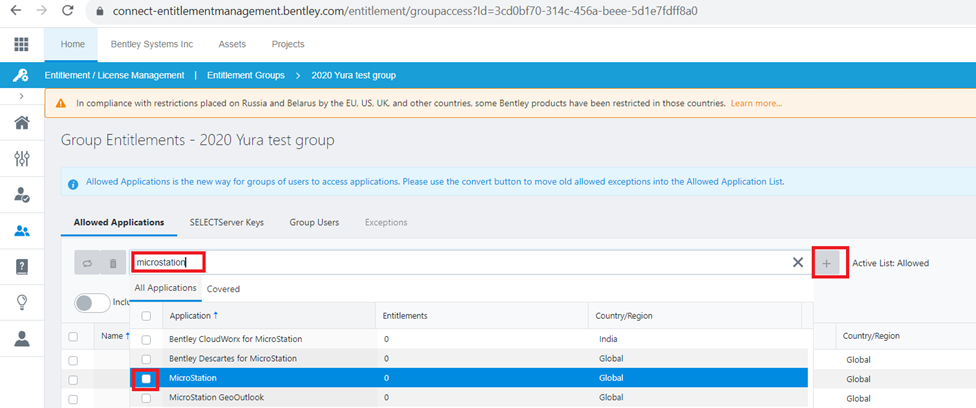Viewport: 976px width, 408px height.
Task: Click the lightbulb ideas sidebar icon
Action: (21, 302)
